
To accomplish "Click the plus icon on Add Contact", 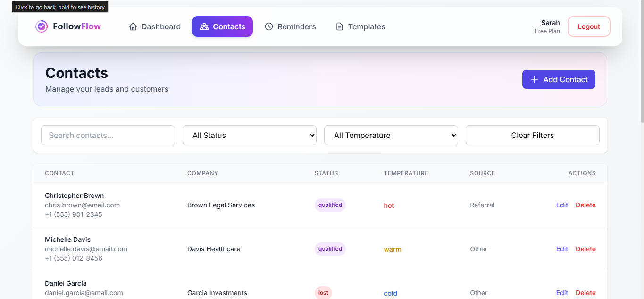I will tap(534, 79).
